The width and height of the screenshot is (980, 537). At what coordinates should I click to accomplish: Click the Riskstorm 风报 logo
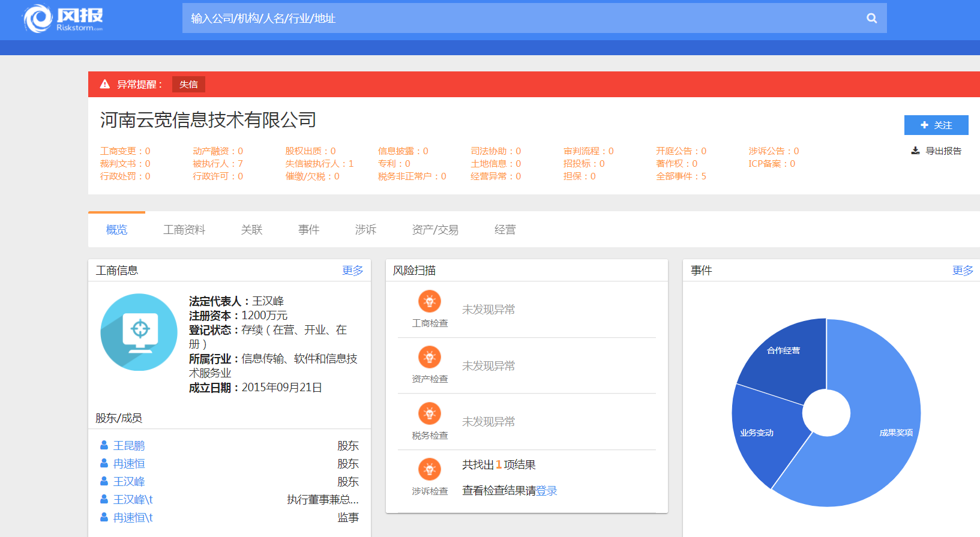click(63, 19)
